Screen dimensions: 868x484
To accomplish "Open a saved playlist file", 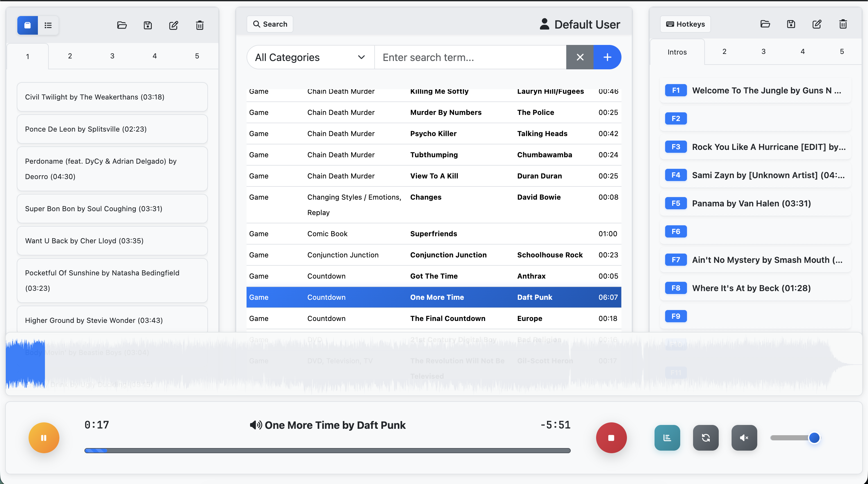I will click(122, 25).
